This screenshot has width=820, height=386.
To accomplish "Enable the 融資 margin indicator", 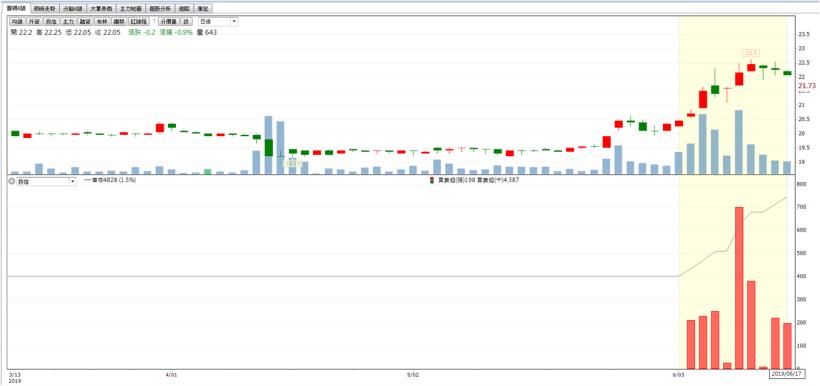I will [85, 21].
